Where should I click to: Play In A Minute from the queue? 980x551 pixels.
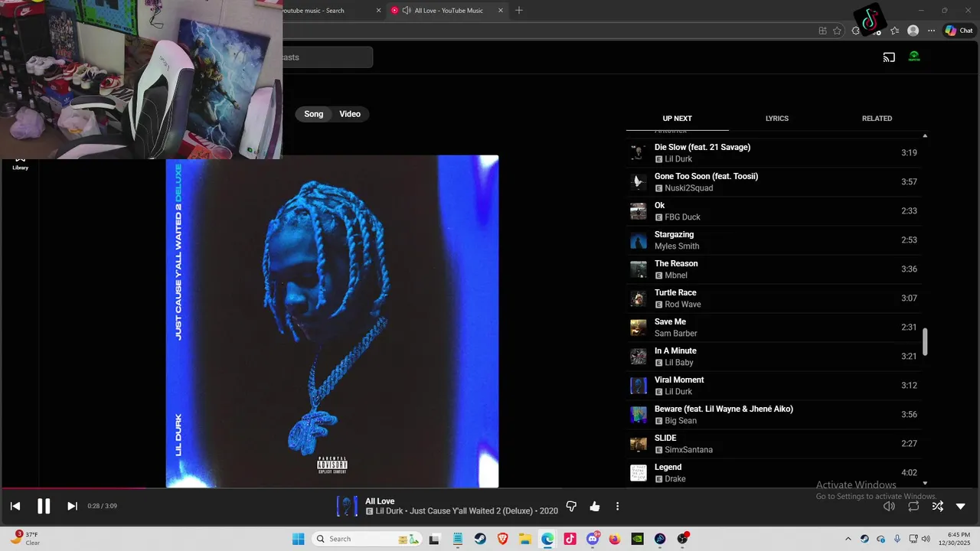[773, 357]
